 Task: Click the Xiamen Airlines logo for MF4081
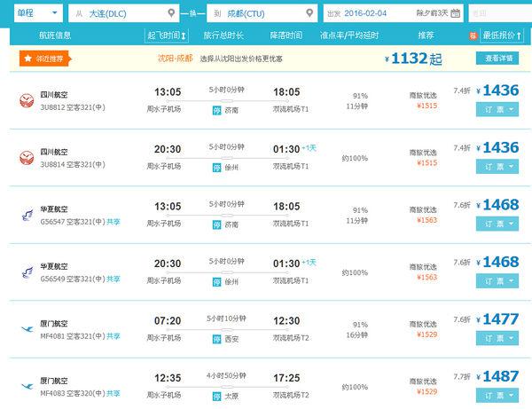click(27, 329)
